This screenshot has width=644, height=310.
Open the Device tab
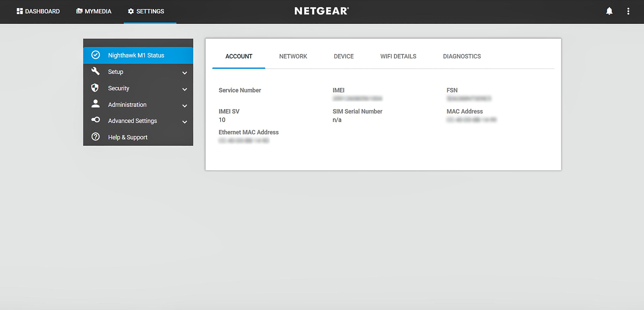(x=344, y=56)
